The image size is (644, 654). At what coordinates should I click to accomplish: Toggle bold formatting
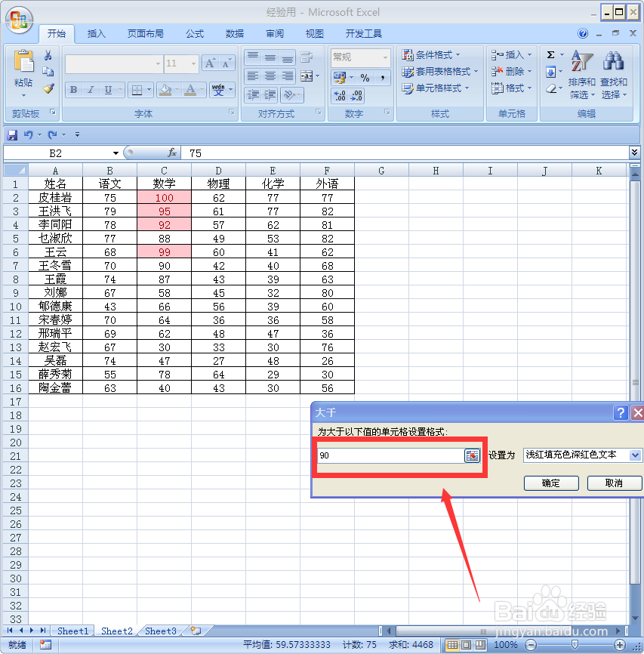click(x=74, y=90)
